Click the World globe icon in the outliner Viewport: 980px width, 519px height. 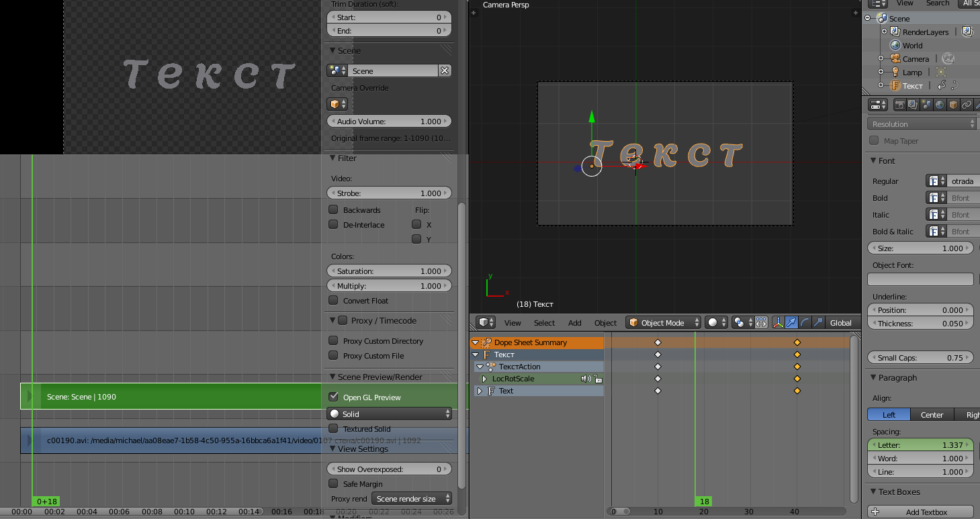pyautogui.click(x=895, y=45)
